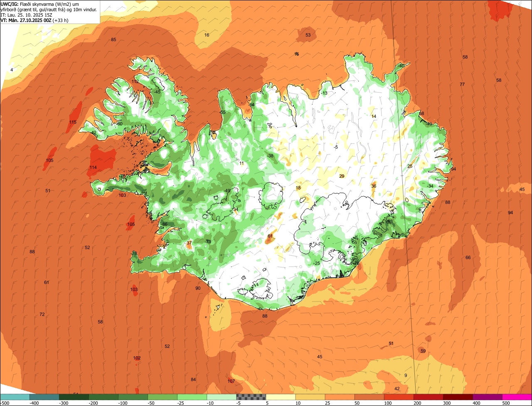Select the map value "53" north of Iceland
Screen dimensions: 532x406
(x=308, y=35)
